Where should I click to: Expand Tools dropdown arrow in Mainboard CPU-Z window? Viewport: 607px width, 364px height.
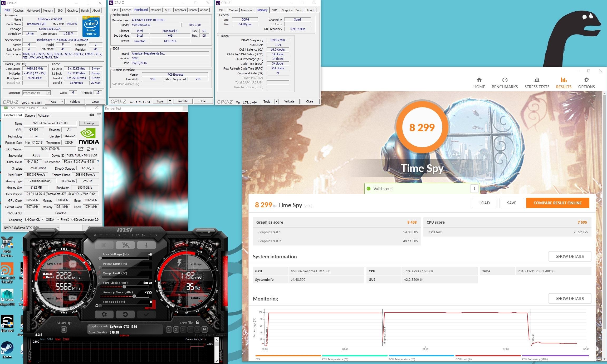click(170, 101)
